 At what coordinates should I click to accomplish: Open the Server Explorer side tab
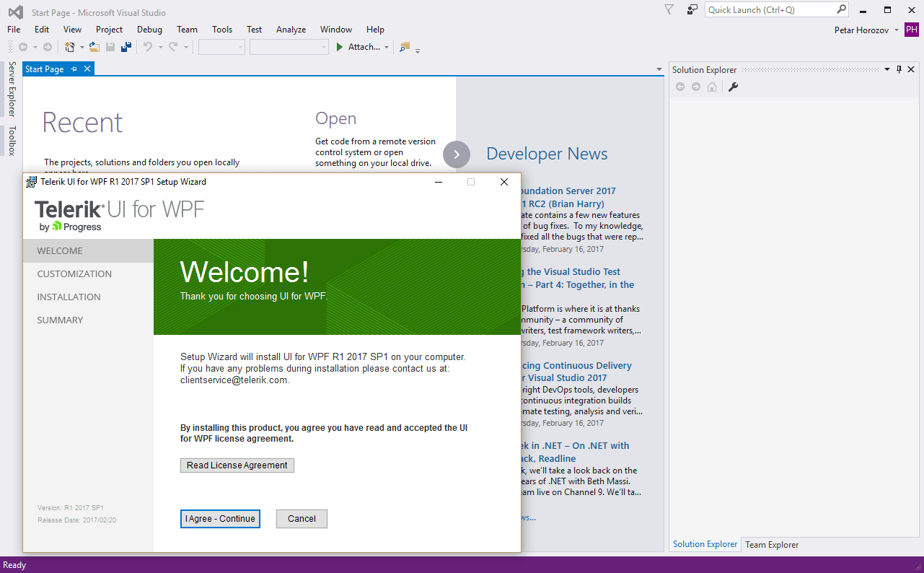pos(12,89)
